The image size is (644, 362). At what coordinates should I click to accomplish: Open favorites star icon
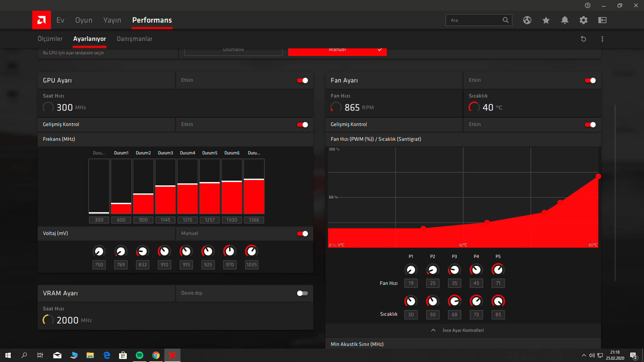(546, 20)
